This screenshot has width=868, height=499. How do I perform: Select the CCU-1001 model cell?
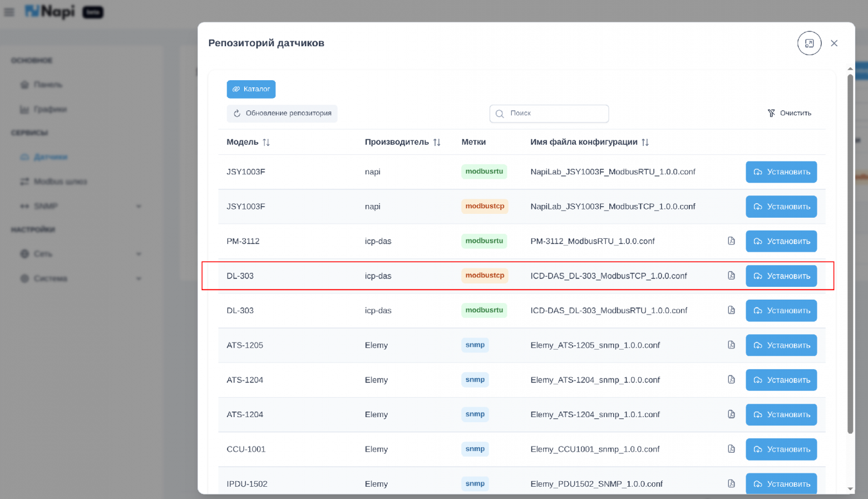pyautogui.click(x=246, y=449)
